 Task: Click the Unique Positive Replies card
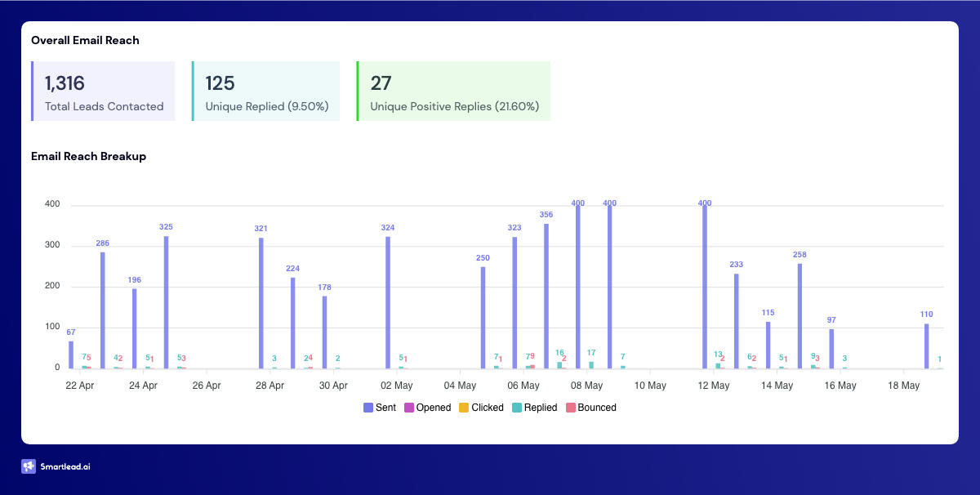pyautogui.click(x=454, y=91)
